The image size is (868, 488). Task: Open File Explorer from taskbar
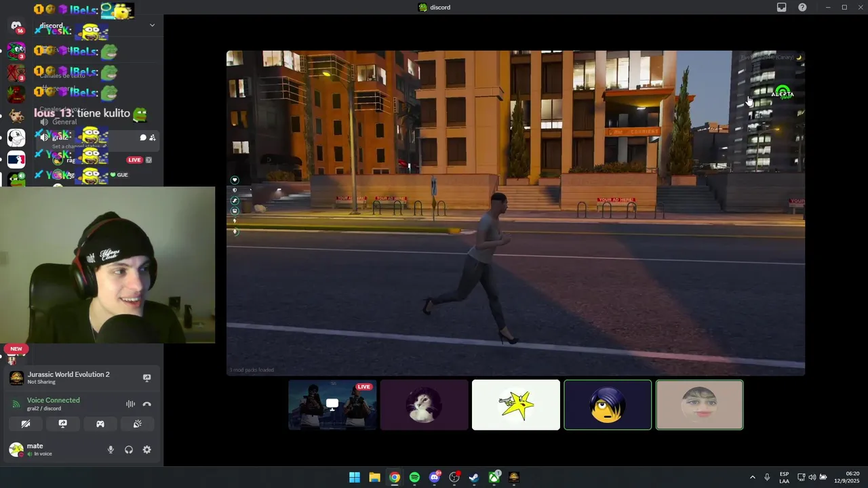[374, 477]
